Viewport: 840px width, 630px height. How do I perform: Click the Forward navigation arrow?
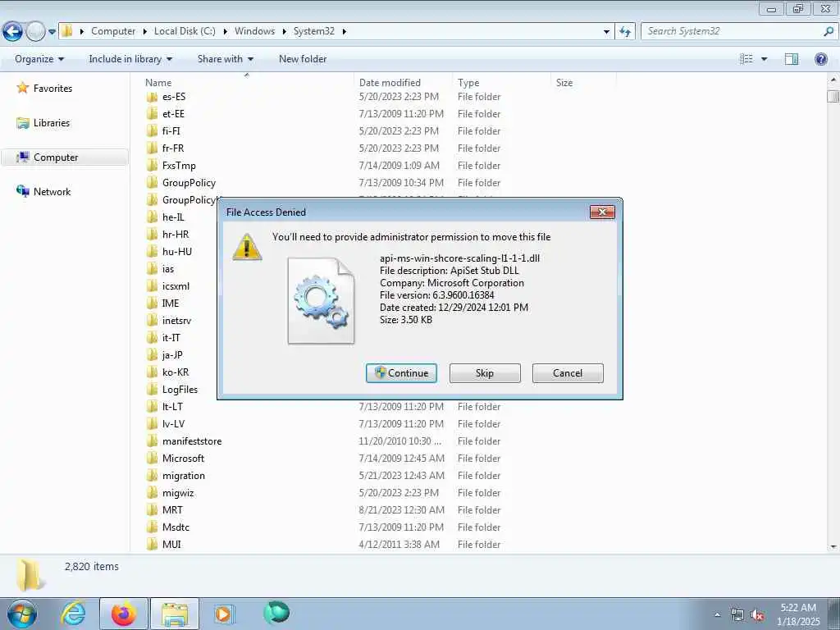(36, 32)
